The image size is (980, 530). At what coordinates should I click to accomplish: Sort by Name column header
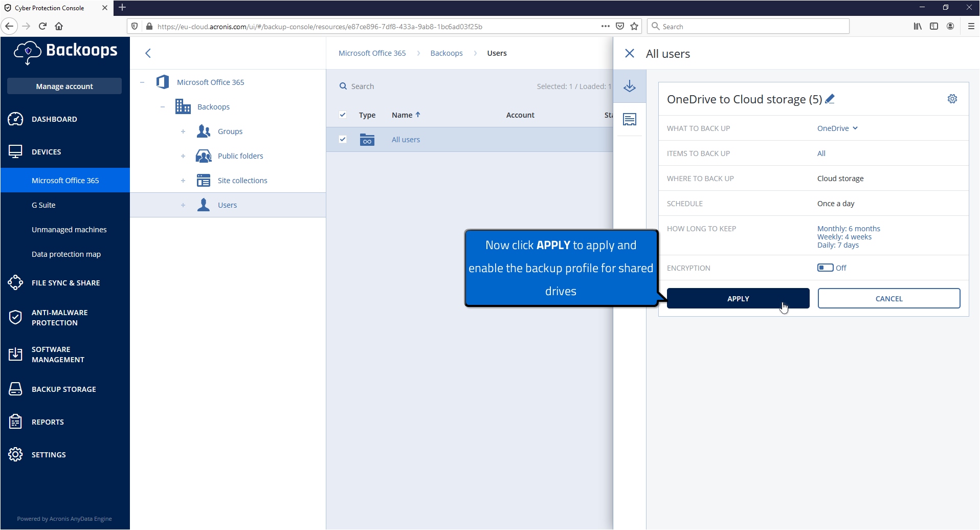pyautogui.click(x=406, y=115)
